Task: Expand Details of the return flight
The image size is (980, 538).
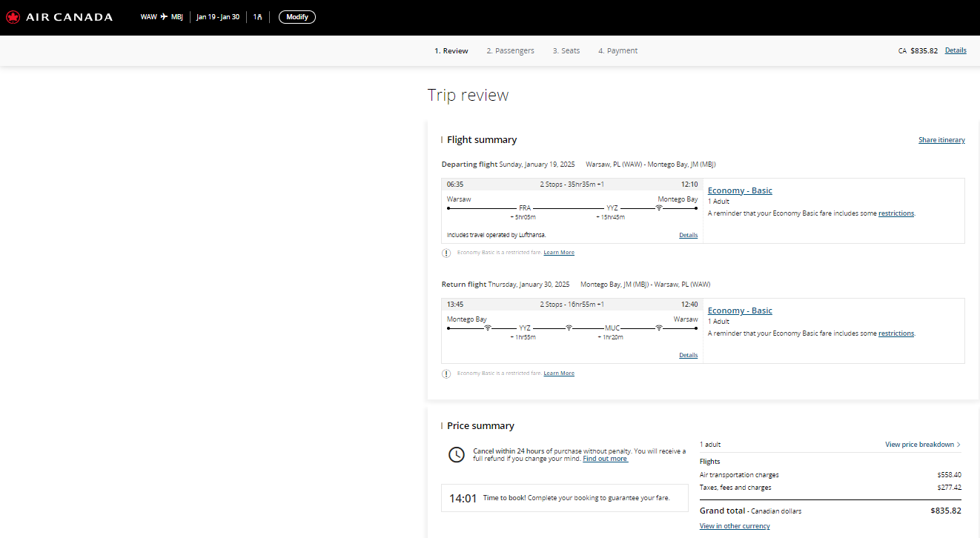Action: 688,355
